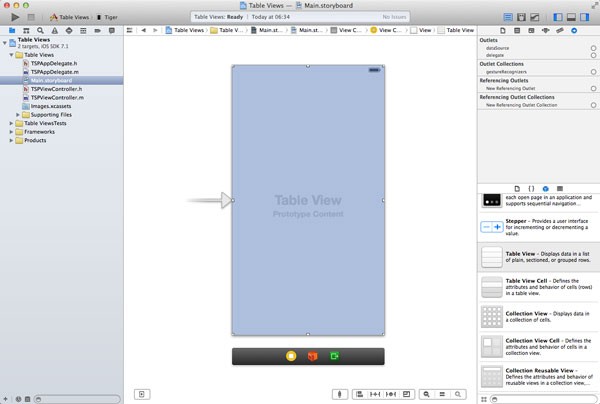Toggle the document outline button

[x=142, y=394]
